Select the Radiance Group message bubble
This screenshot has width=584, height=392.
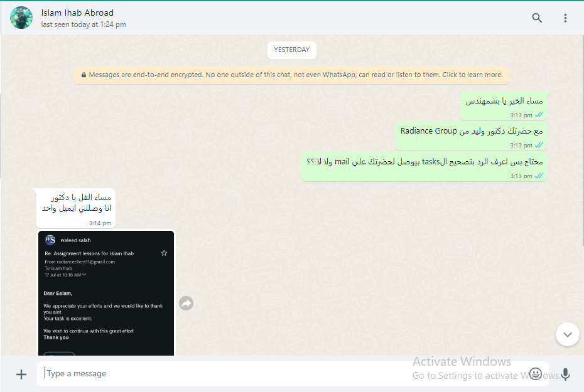(471, 136)
